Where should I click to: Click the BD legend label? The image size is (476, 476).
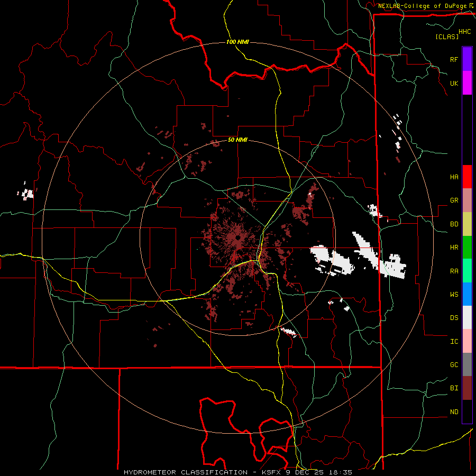pyautogui.click(x=454, y=224)
